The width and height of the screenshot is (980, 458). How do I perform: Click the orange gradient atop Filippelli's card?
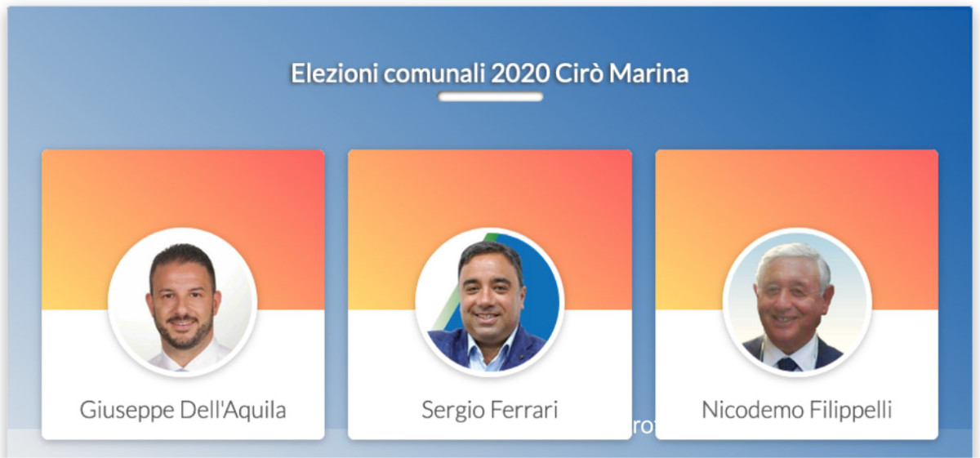(796, 188)
